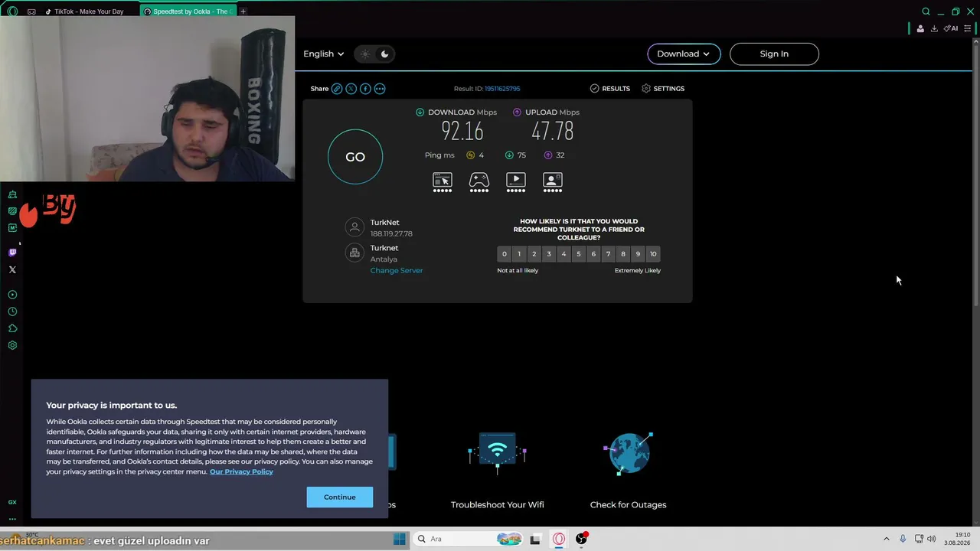The image size is (980, 551).
Task: Open sidebar Settings gear icon
Action: pos(12,345)
